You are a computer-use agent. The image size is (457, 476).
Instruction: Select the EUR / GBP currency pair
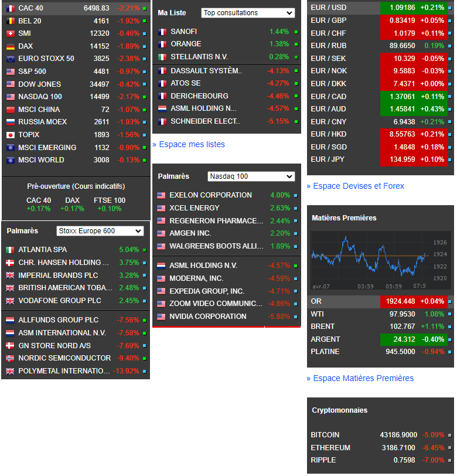(x=380, y=21)
